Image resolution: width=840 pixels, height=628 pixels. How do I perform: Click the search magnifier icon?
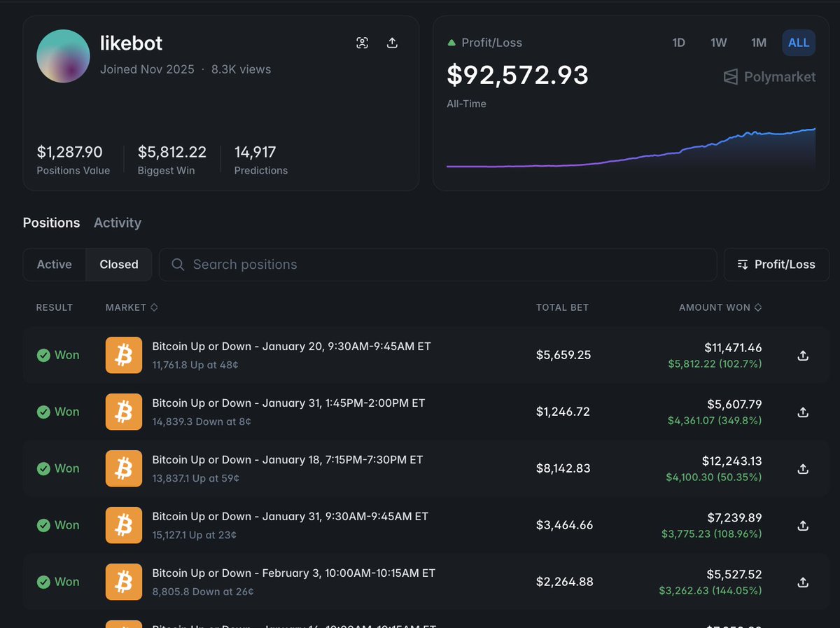pos(178,264)
